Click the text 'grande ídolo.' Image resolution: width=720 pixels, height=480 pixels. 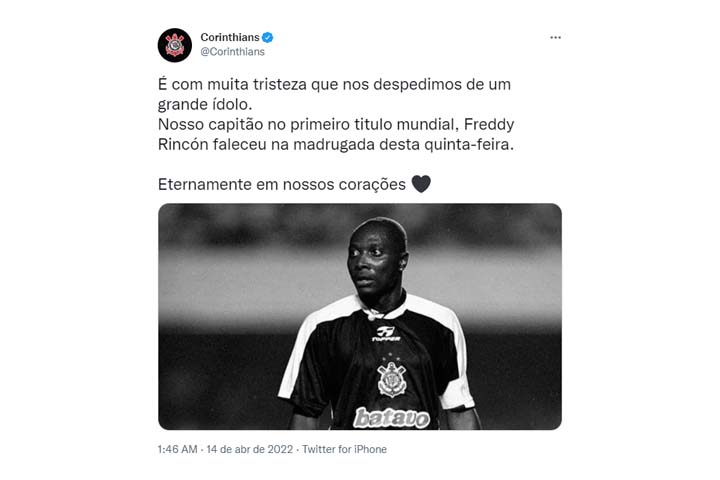pyautogui.click(x=205, y=105)
